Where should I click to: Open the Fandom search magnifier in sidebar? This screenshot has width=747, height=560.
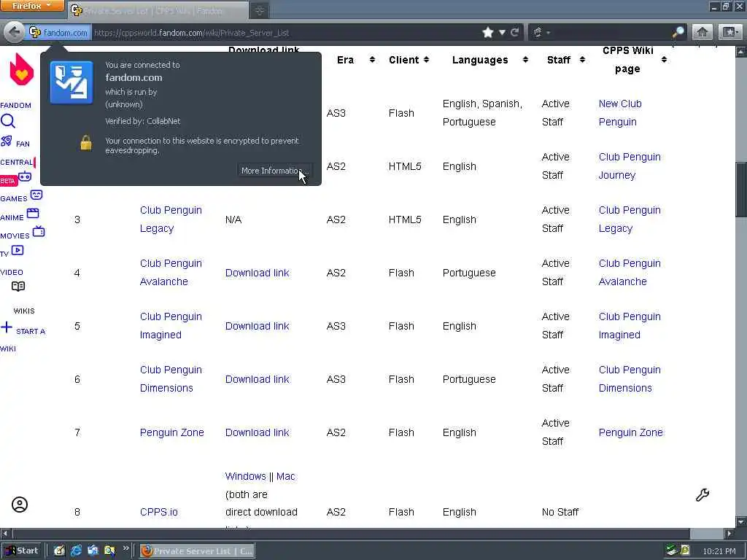coord(7,122)
